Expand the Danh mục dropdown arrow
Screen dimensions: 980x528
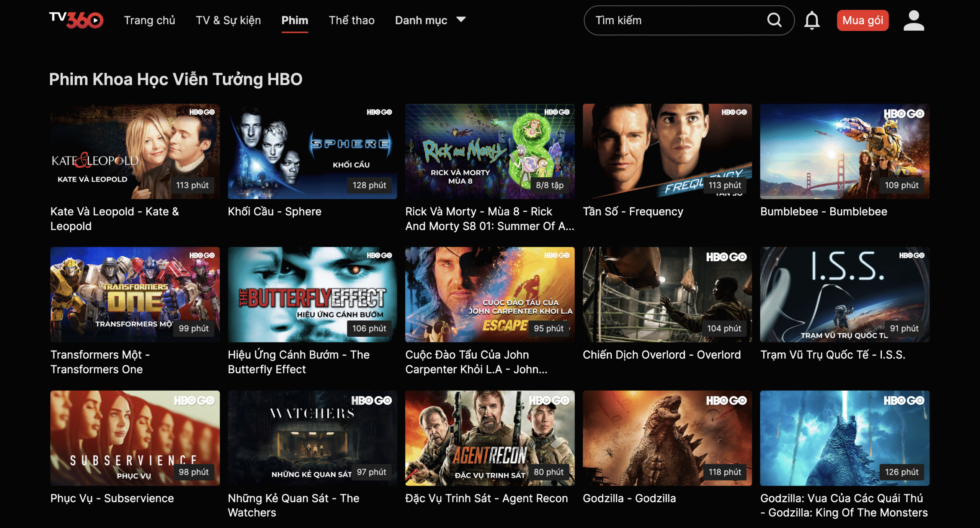click(461, 20)
